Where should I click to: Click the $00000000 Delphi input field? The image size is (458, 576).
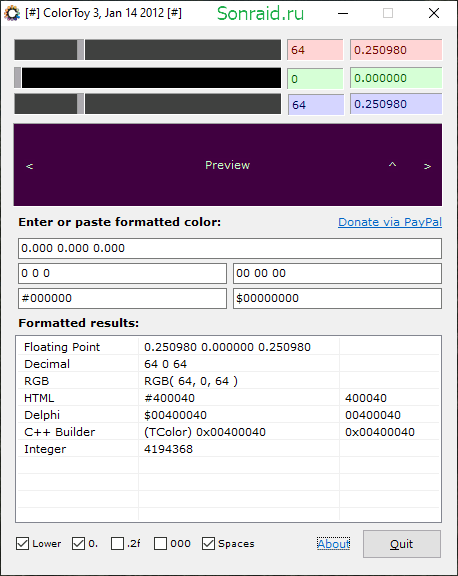click(337, 298)
